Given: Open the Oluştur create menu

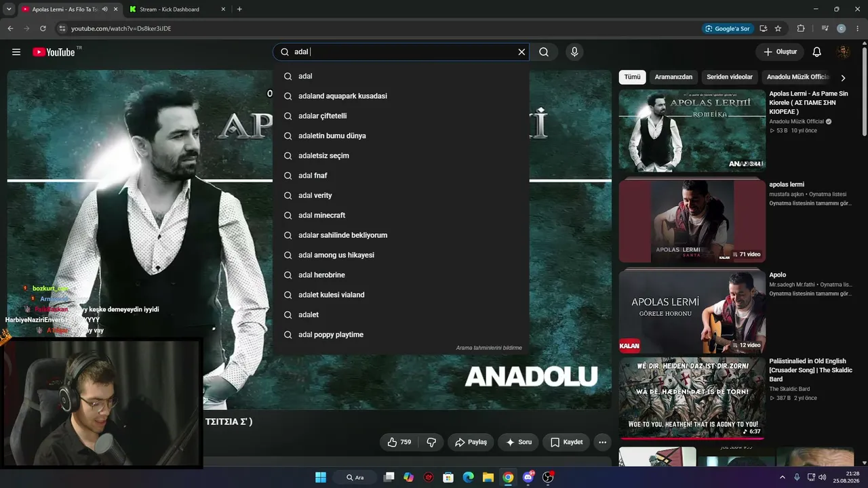Looking at the screenshot, I should coord(780,52).
